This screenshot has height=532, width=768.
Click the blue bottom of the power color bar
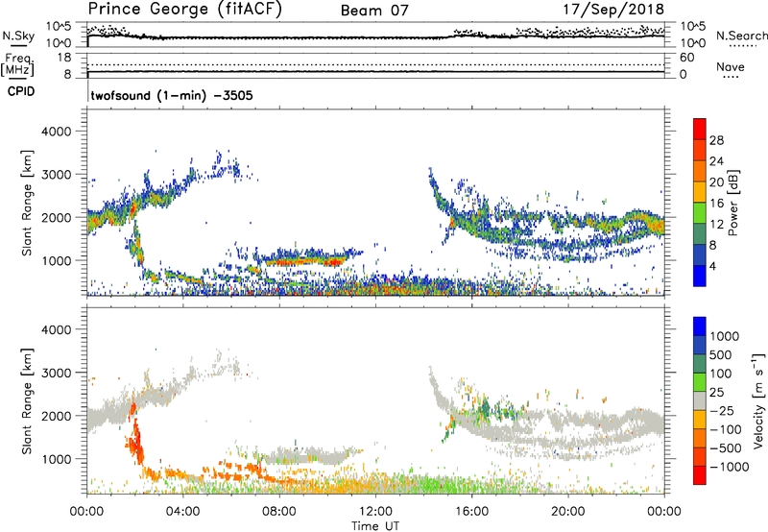(x=700, y=276)
